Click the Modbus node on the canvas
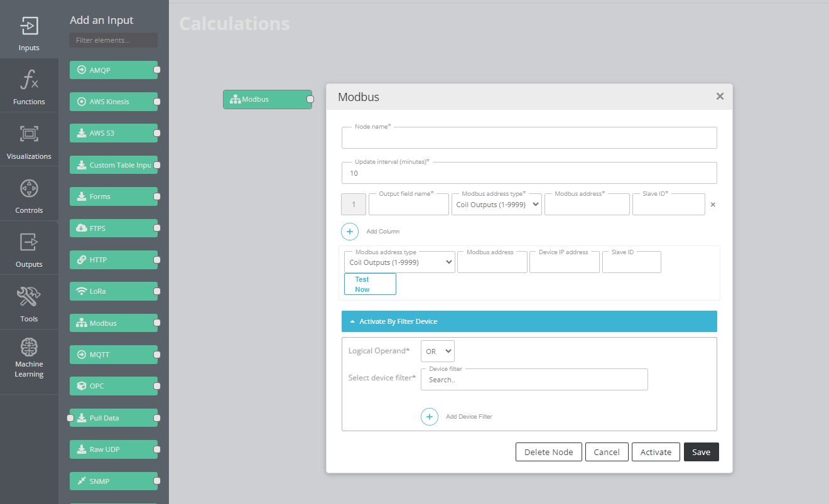 coord(268,99)
